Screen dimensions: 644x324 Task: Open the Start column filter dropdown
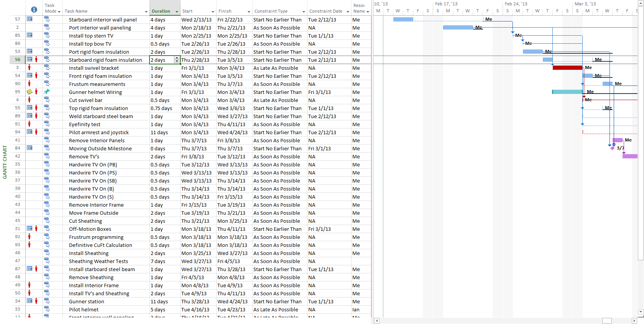[x=213, y=12]
